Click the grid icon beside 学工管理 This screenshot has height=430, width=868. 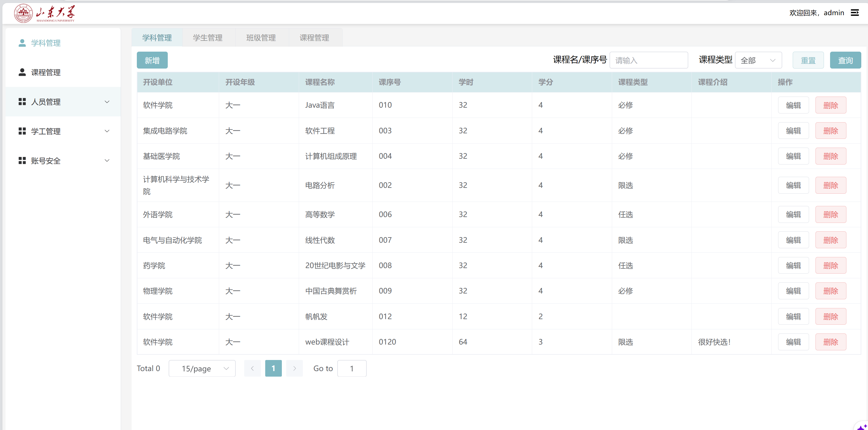(22, 131)
